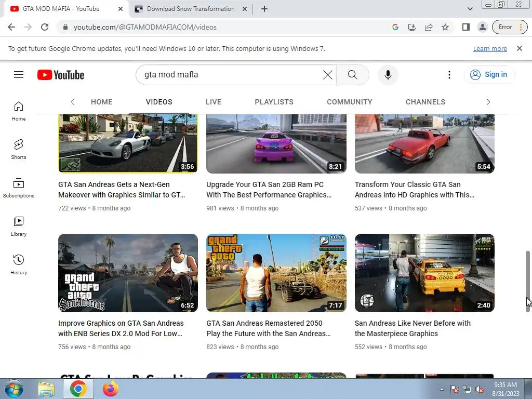532x399 pixels.
Task: Play the 3:56 silver Porsche video thumbnail
Action: 128,143
